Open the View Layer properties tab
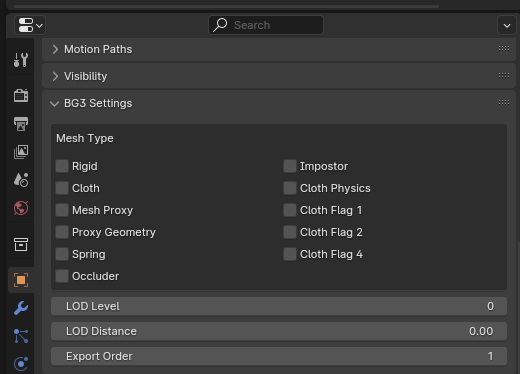The width and height of the screenshot is (520, 374). pos(21,152)
